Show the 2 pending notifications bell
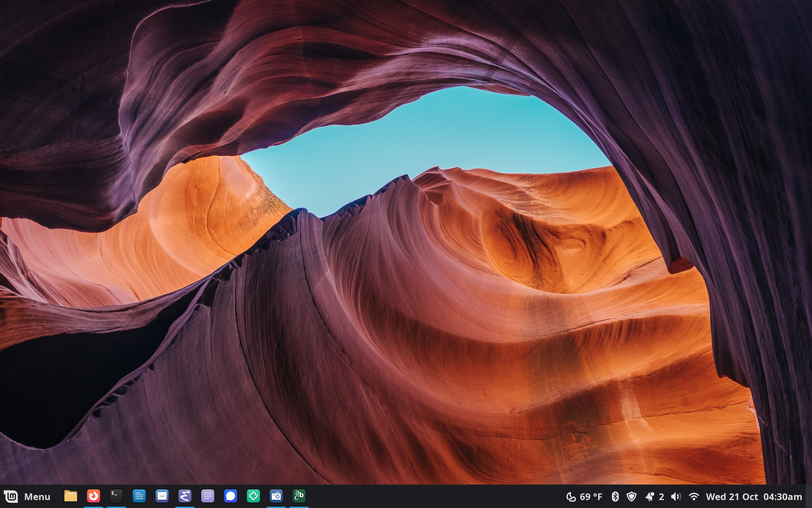The image size is (812, 508). [654, 497]
